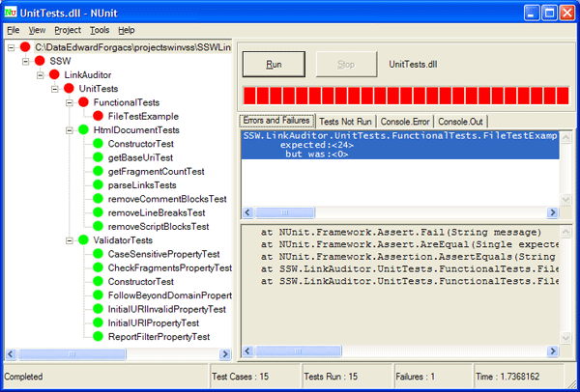Click the green circle icon next to parseLinksTests
The width and height of the screenshot is (580, 392).
[x=98, y=185]
